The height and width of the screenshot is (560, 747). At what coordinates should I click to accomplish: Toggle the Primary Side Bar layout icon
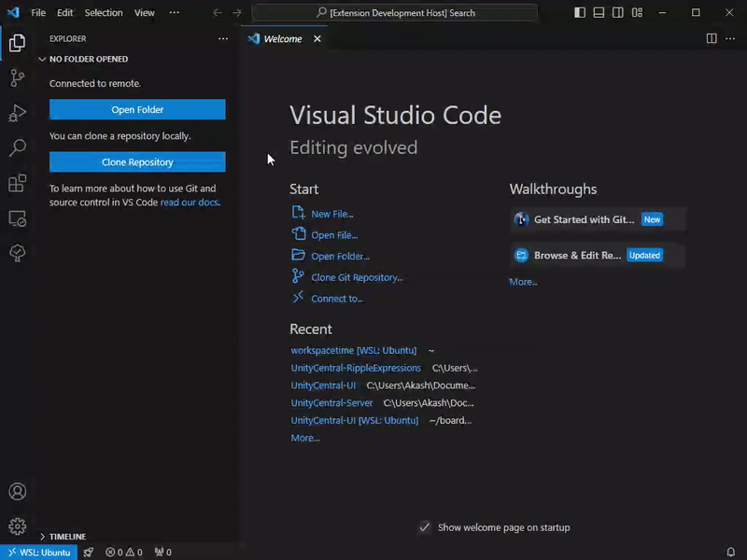point(580,13)
